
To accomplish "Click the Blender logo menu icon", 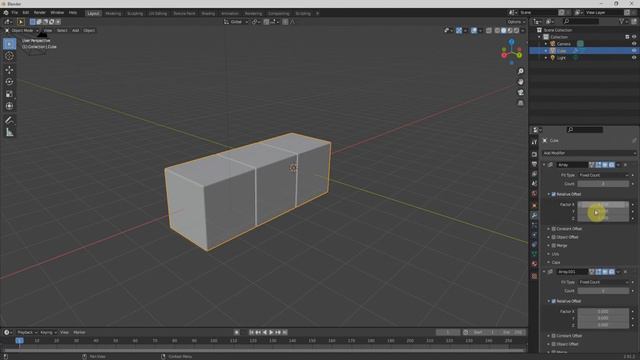I will (6, 13).
